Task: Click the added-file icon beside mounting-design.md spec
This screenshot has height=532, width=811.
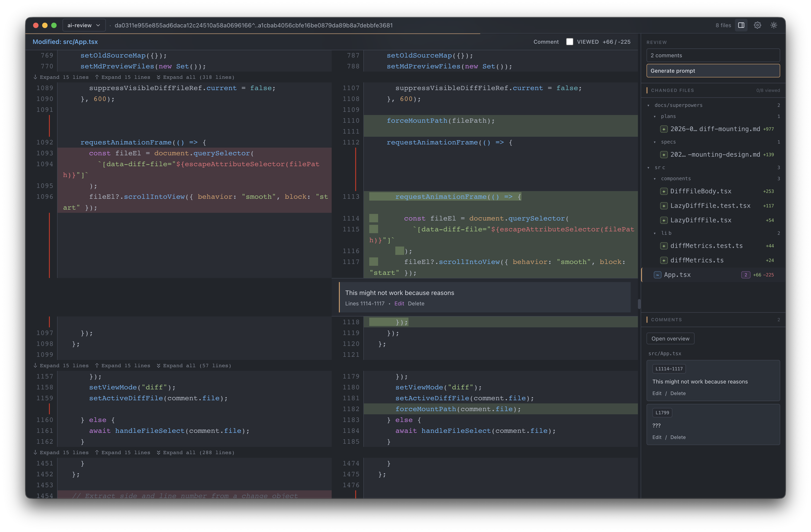Action: [x=664, y=155]
